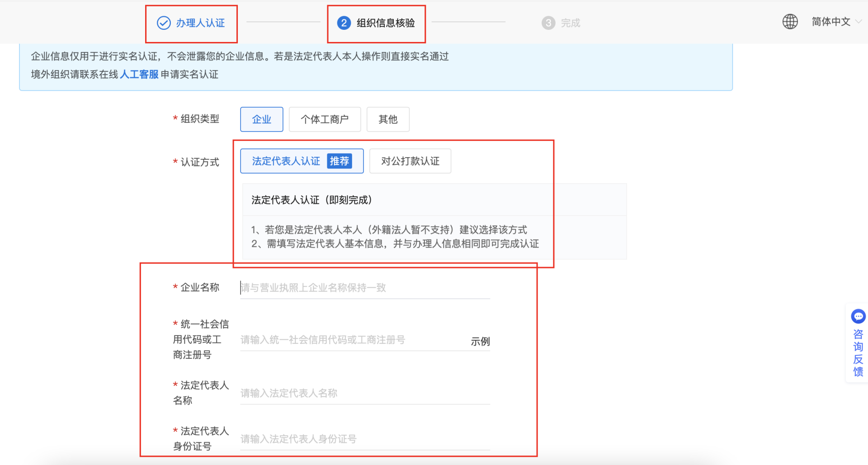Click the step 3 number circle
The width and height of the screenshot is (868, 465).
coord(548,23)
